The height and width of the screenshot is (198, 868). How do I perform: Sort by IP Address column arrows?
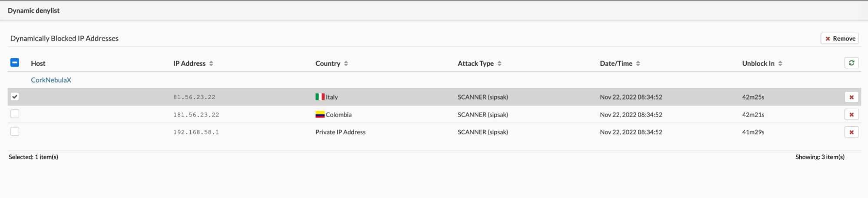pos(211,64)
